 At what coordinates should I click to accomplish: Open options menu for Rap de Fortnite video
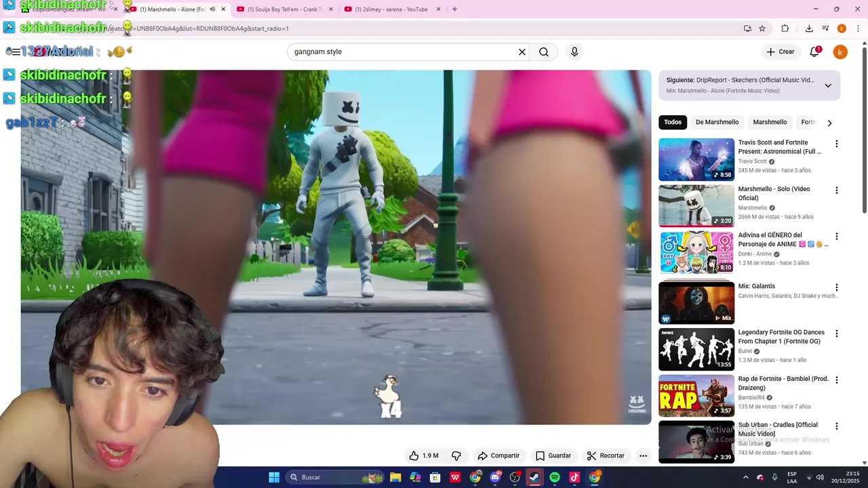pyautogui.click(x=836, y=380)
